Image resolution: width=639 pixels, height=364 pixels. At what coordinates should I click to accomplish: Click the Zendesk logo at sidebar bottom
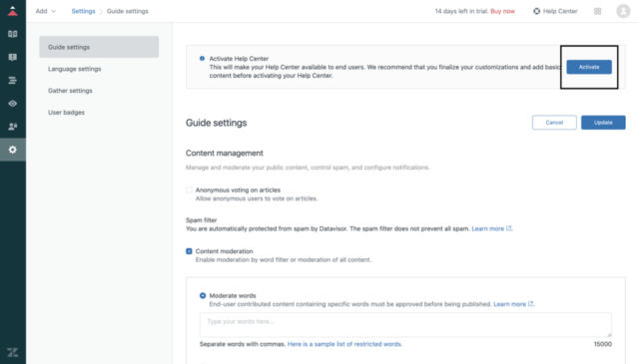(13, 352)
